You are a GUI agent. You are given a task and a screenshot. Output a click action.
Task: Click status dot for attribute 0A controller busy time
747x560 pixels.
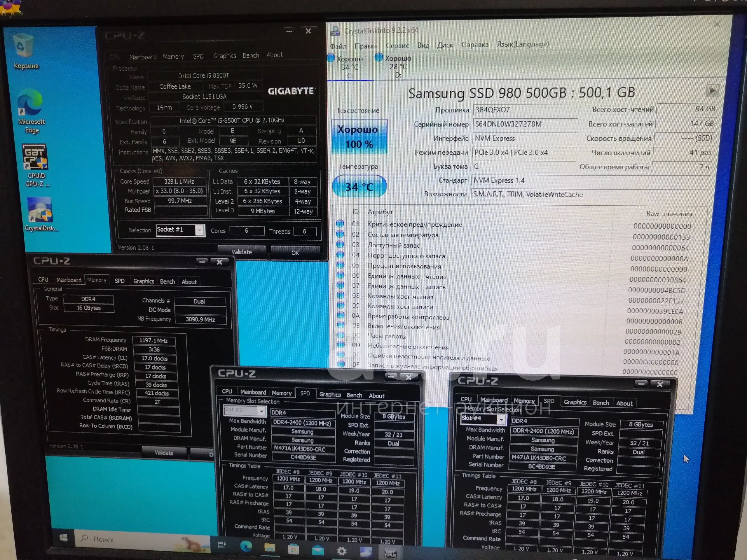341,315
